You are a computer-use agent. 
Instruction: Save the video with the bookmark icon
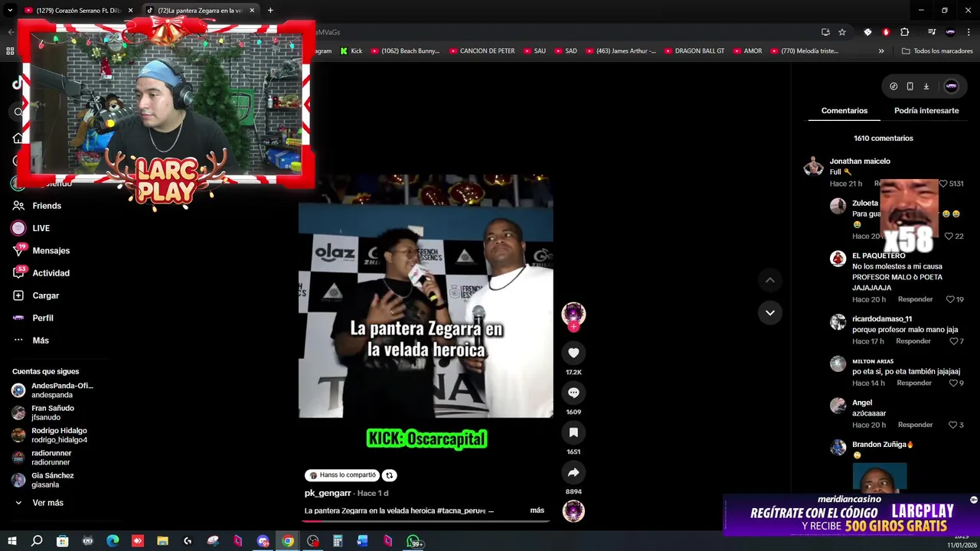point(573,432)
